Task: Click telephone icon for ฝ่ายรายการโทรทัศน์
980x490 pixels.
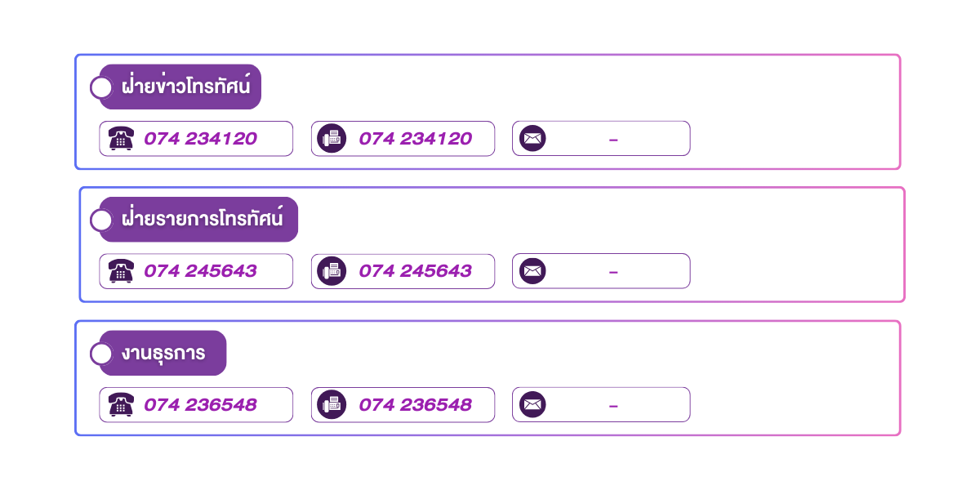Action: (x=120, y=271)
